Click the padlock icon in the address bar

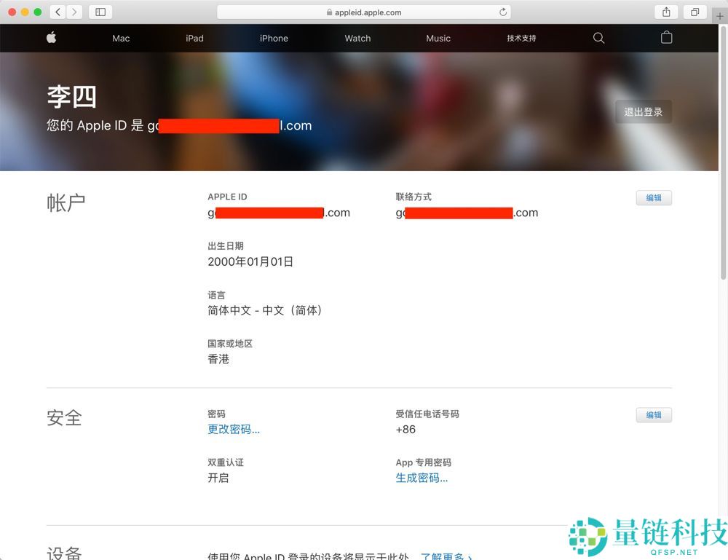coord(330,12)
